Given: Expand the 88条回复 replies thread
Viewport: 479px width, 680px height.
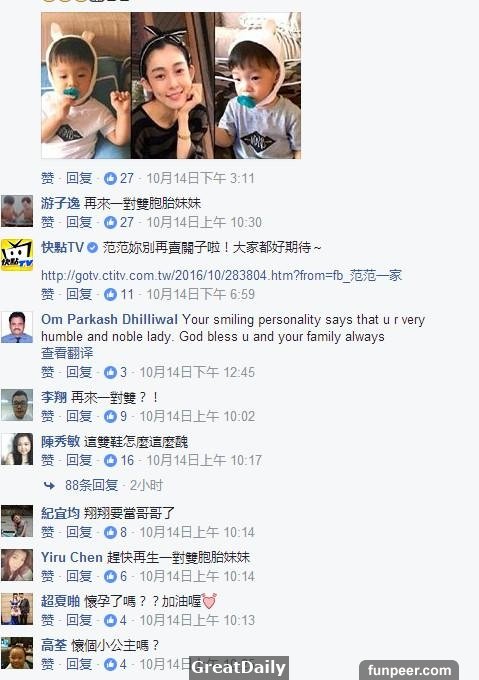Looking at the screenshot, I should [91, 485].
